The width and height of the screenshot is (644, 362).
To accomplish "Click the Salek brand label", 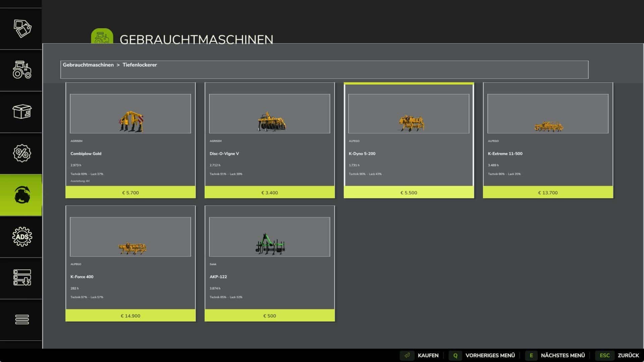I will tap(213, 264).
